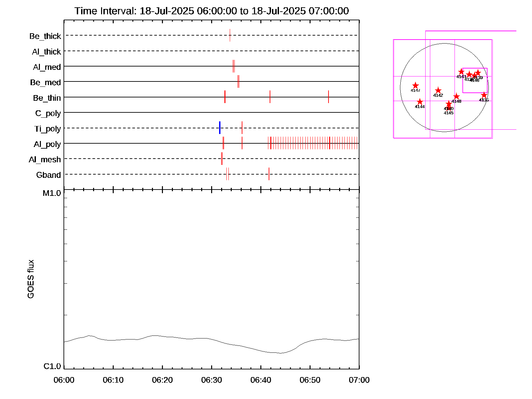Image resolution: width=532 pixels, height=399 pixels.
Task: Click the 06:30 time axis label
Action: [x=211, y=380]
